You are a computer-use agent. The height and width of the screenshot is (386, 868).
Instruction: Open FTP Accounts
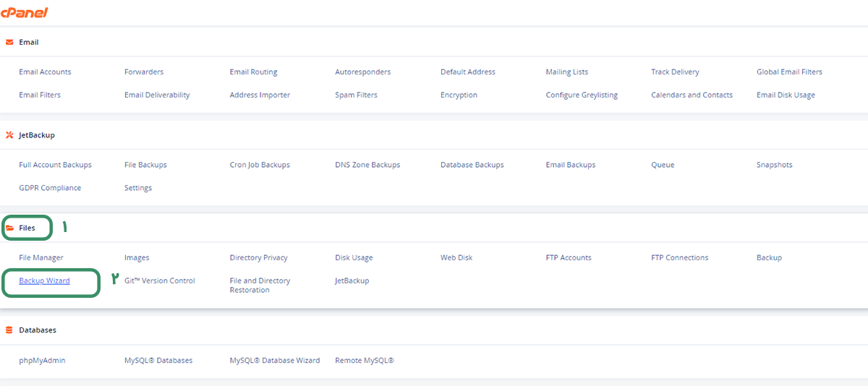pyautogui.click(x=569, y=257)
